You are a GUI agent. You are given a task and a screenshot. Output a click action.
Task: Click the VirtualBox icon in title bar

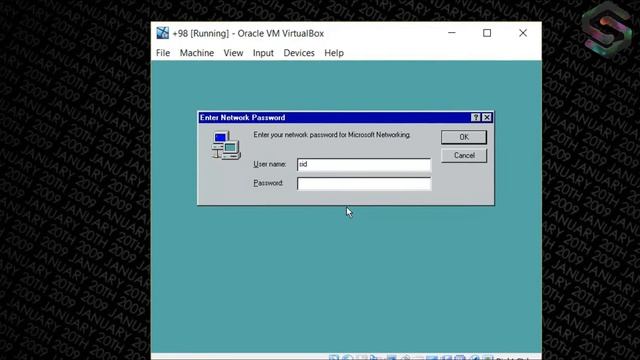click(162, 33)
